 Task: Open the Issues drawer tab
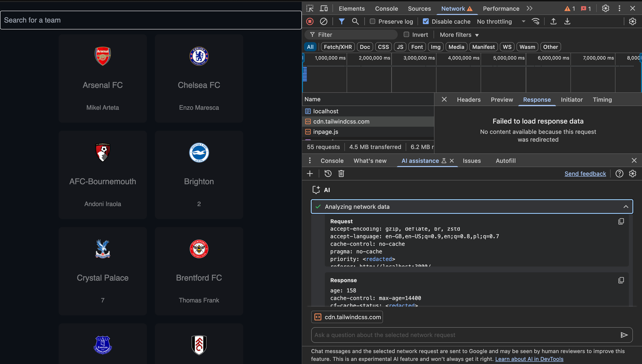pyautogui.click(x=471, y=161)
